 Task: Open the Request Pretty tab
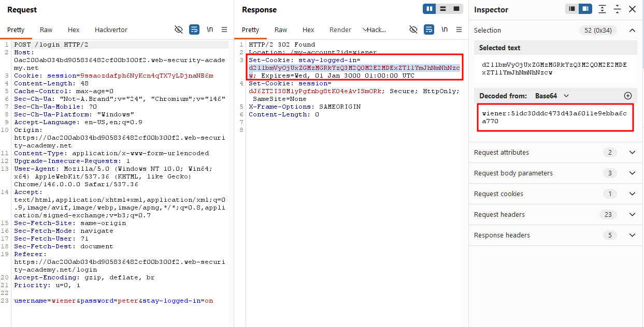pos(16,30)
